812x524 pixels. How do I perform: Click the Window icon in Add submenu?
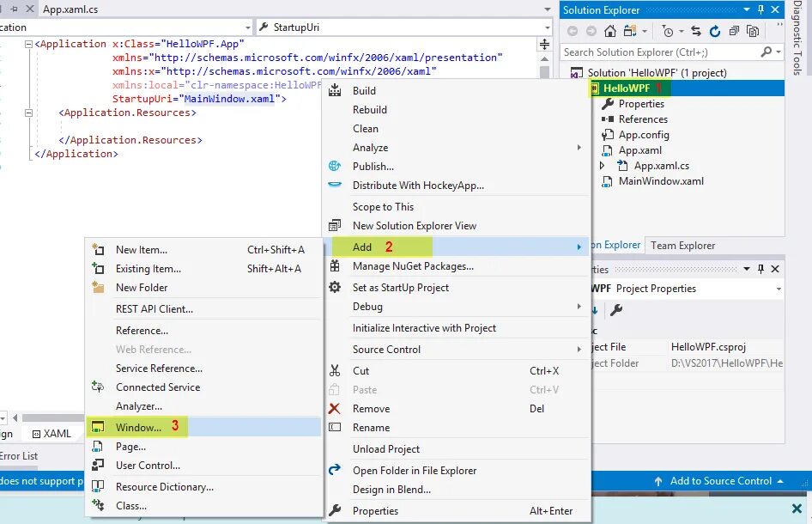(97, 427)
